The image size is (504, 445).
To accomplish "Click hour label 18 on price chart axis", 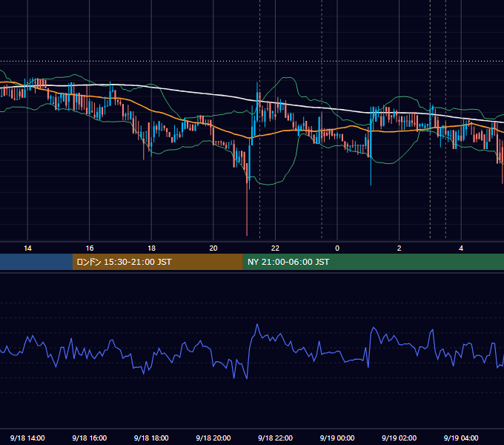I will pos(151,248).
